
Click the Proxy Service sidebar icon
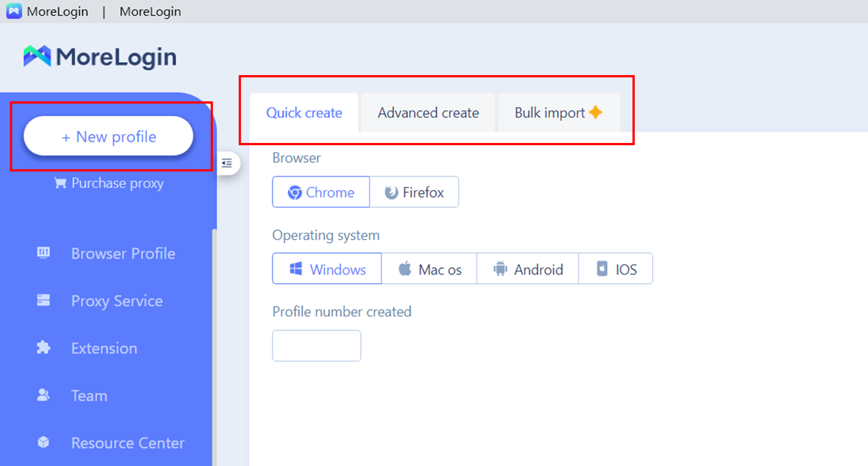tap(43, 300)
